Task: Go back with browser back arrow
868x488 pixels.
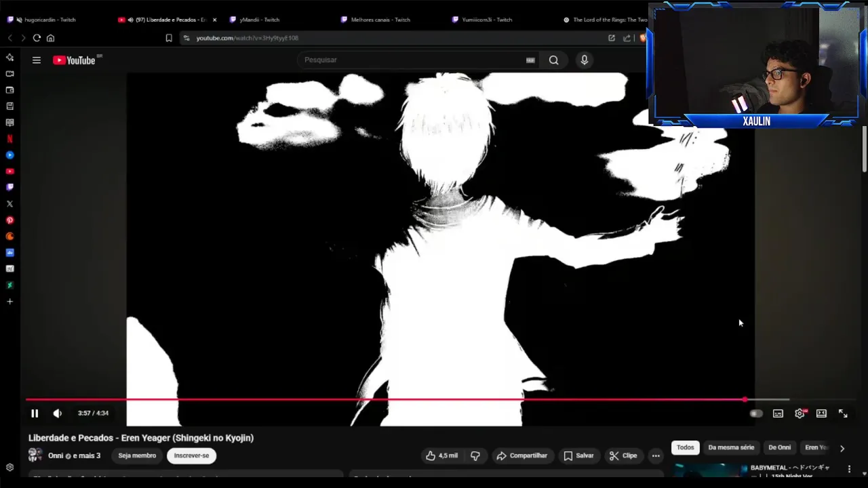Action: coord(9,38)
